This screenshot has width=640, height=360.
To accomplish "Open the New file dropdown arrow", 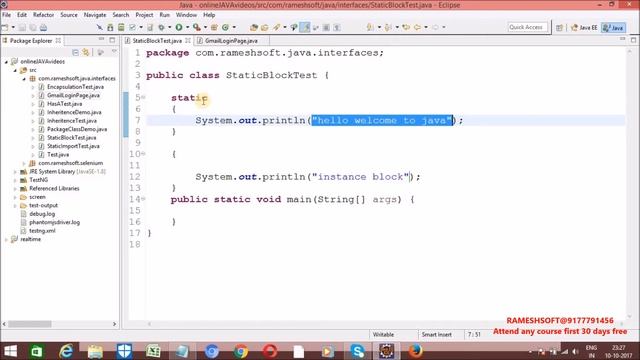I will (x=13, y=28).
